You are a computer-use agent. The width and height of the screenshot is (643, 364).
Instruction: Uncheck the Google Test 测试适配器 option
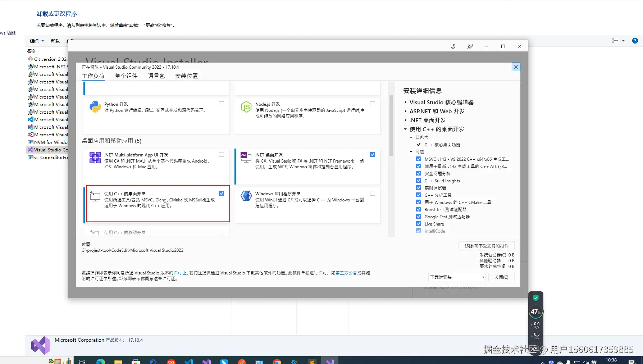coord(419,217)
